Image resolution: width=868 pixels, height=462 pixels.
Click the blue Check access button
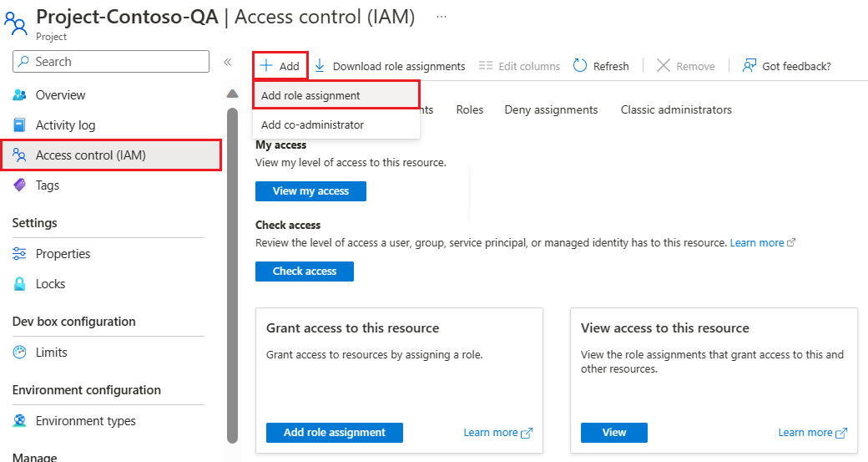[305, 272]
